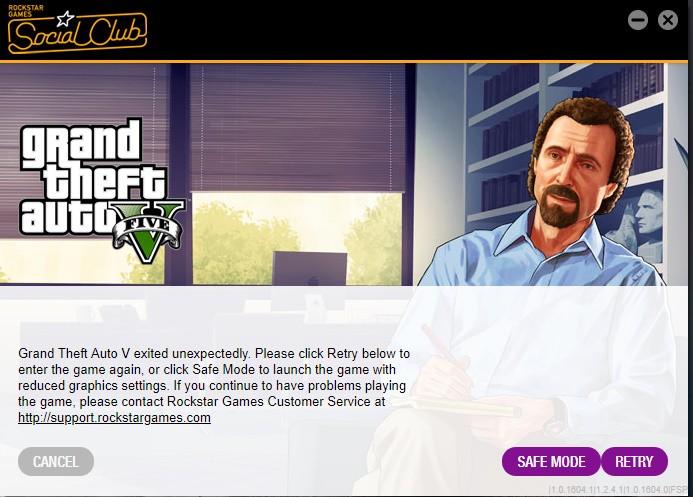Click the Social Club logo
The height and width of the screenshot is (497, 693).
coord(77,30)
